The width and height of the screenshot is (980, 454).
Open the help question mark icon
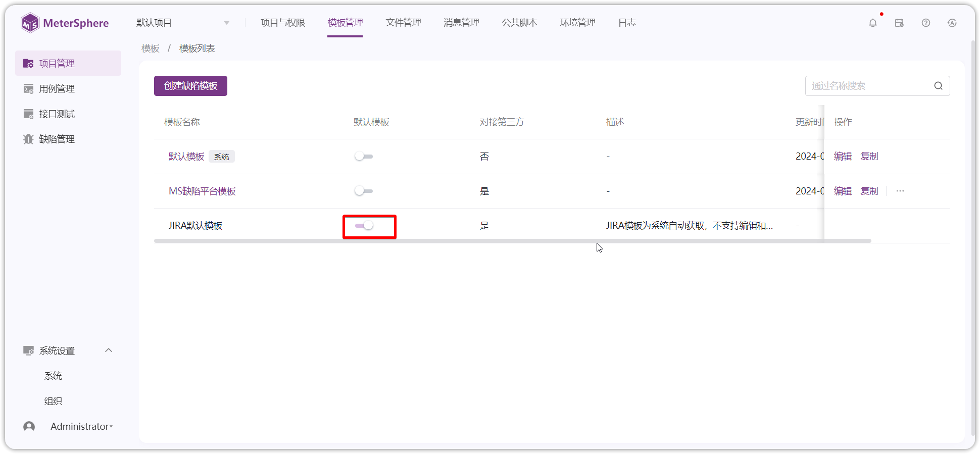pos(925,23)
